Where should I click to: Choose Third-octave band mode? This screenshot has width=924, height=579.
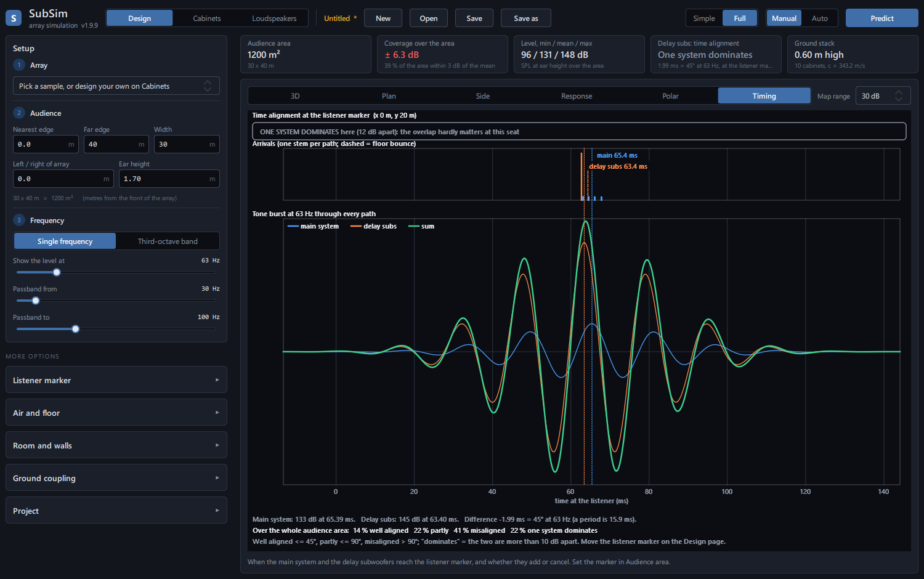tap(168, 241)
